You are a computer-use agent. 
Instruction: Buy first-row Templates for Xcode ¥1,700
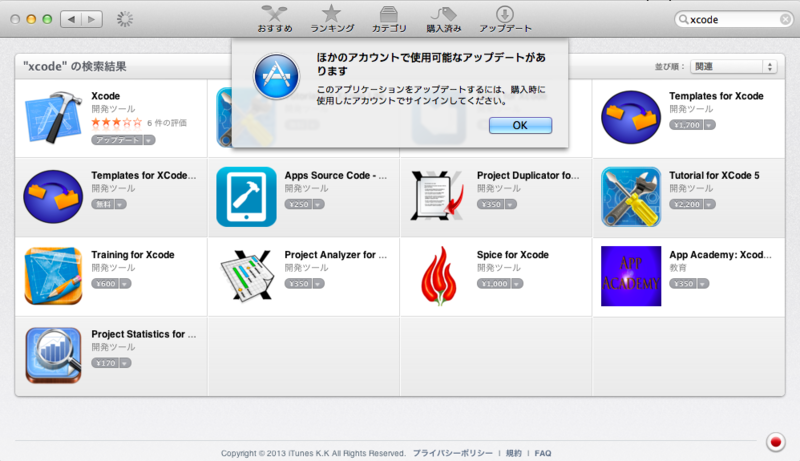tap(686, 125)
